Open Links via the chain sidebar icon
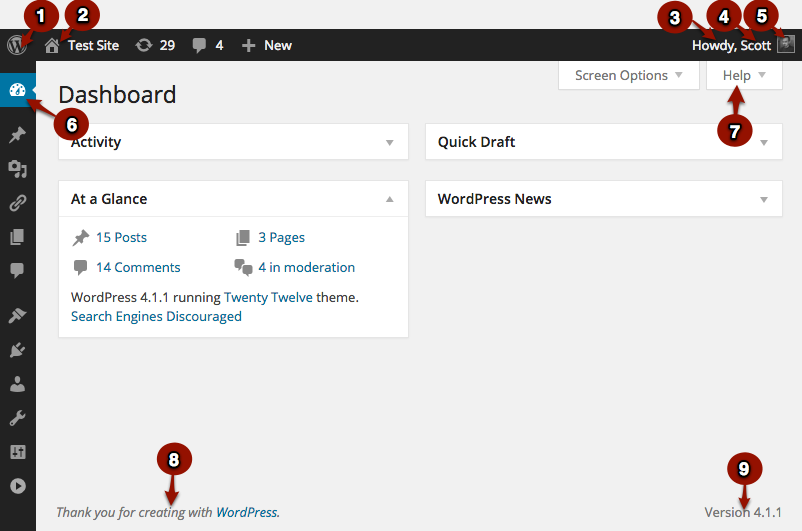The height and width of the screenshot is (531, 802). coord(17,203)
